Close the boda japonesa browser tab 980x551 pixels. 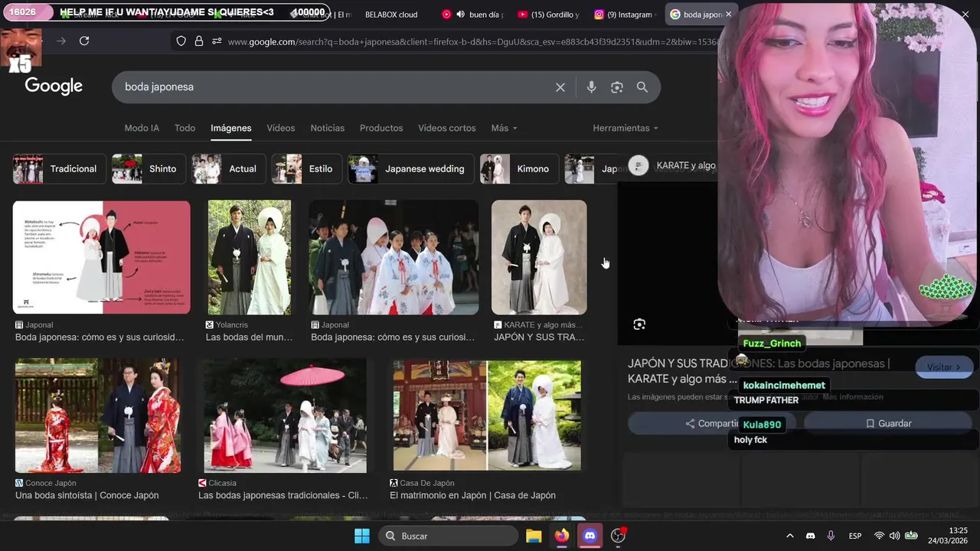tap(728, 15)
